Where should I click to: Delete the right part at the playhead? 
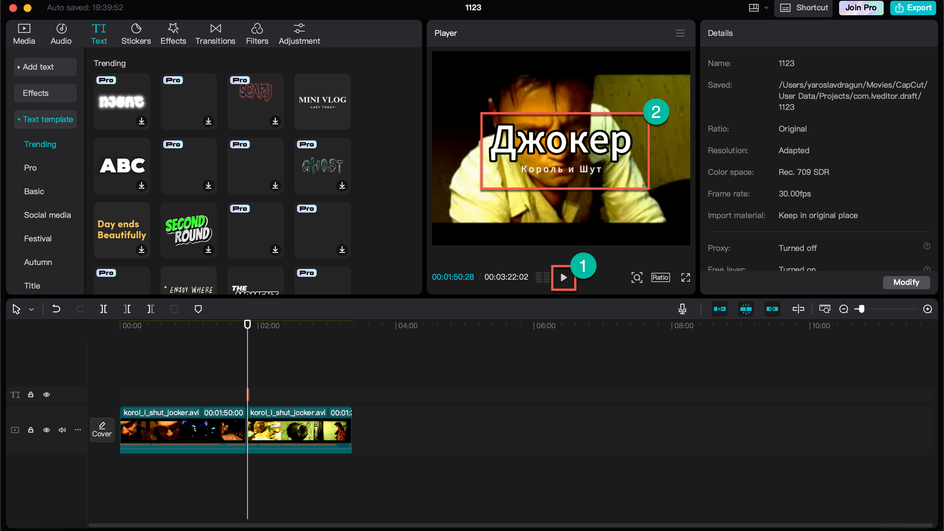(151, 309)
